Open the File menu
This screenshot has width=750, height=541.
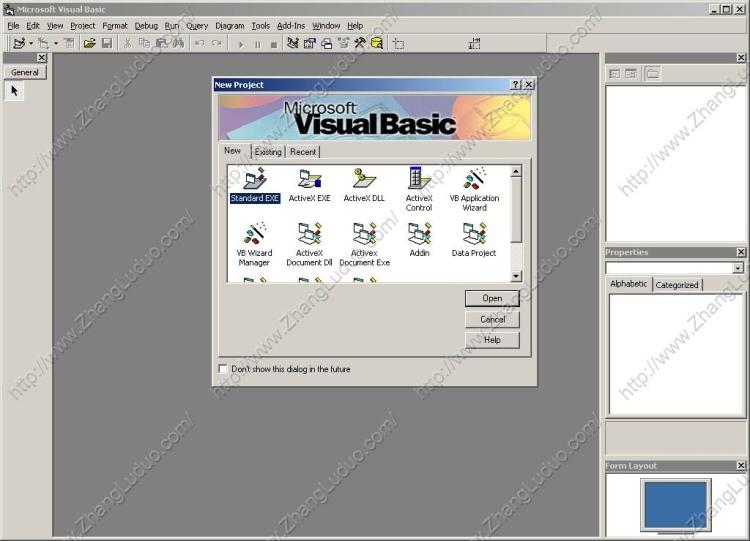13,26
